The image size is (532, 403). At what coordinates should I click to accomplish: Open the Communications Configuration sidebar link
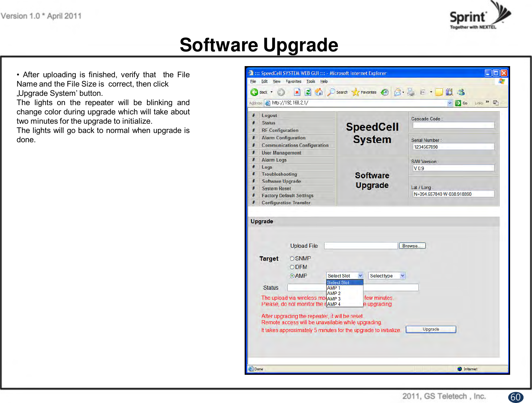(x=295, y=145)
